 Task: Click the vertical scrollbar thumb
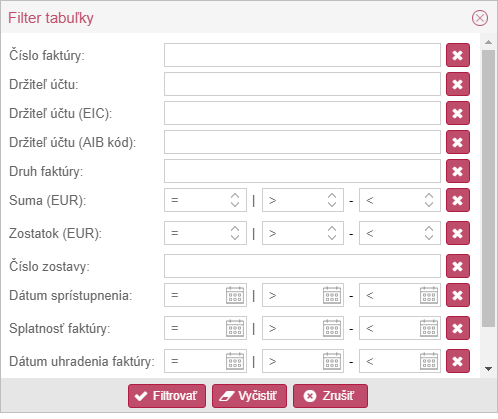point(489,188)
